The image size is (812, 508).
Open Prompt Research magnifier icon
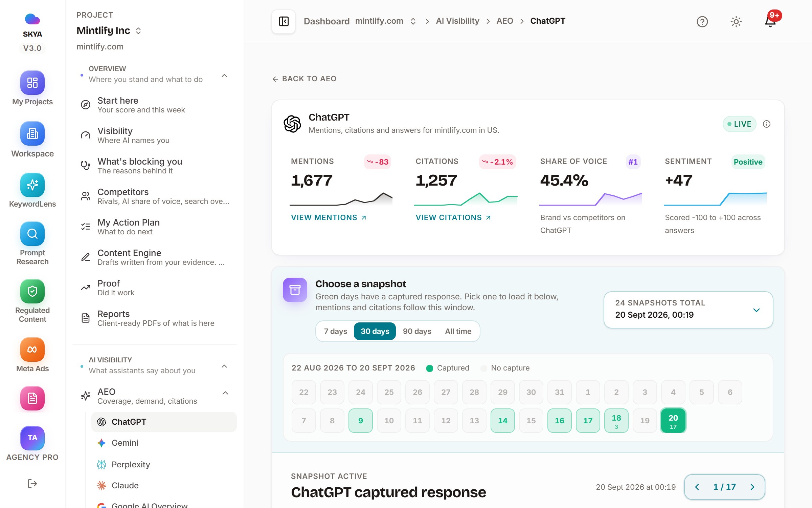(32, 234)
